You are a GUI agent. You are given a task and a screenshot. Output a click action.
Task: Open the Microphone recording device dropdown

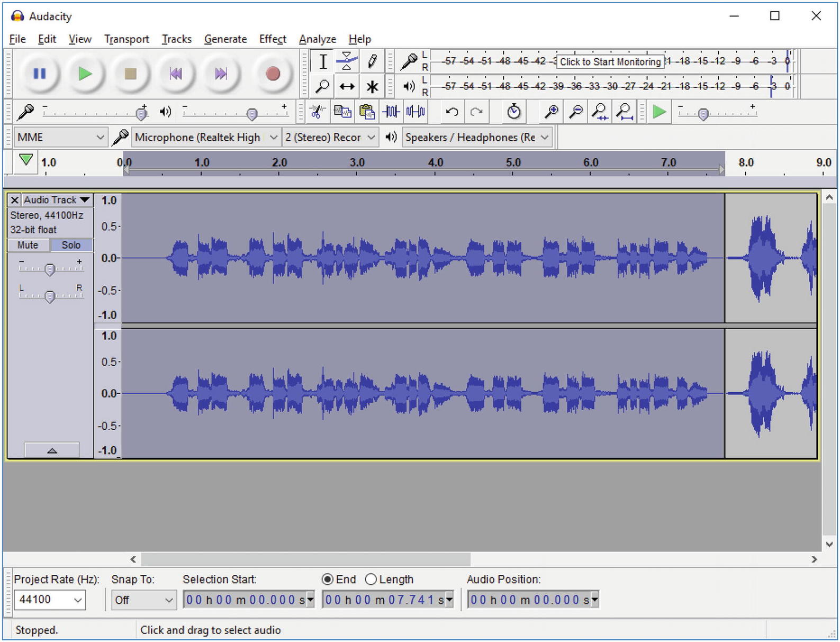(x=206, y=138)
